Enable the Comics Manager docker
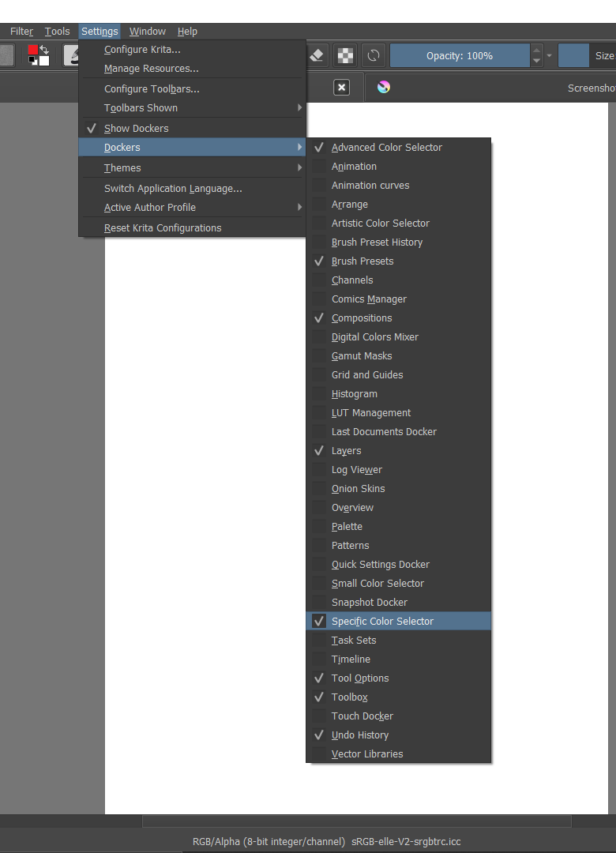The width and height of the screenshot is (616, 853). (x=398, y=299)
